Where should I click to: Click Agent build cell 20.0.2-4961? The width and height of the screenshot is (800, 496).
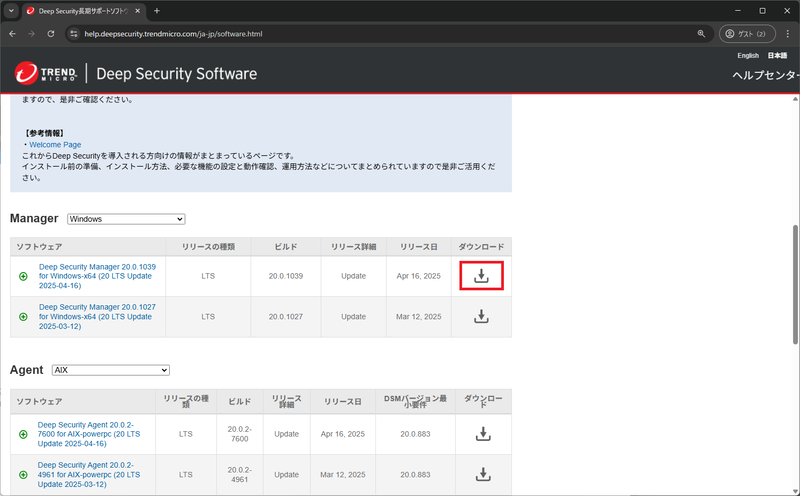[240, 475]
